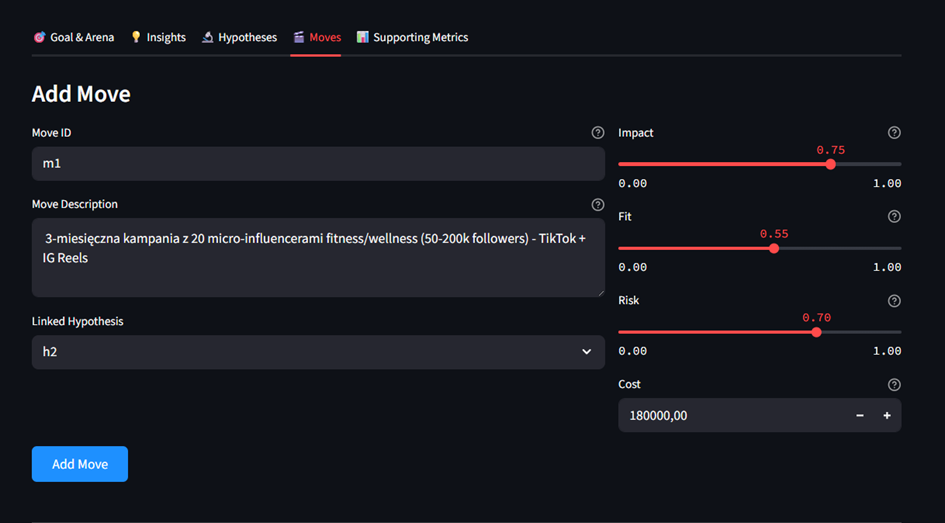Screen dimensions: 945x523
Task: Click the Move Description resize grip
Action: [600, 292]
